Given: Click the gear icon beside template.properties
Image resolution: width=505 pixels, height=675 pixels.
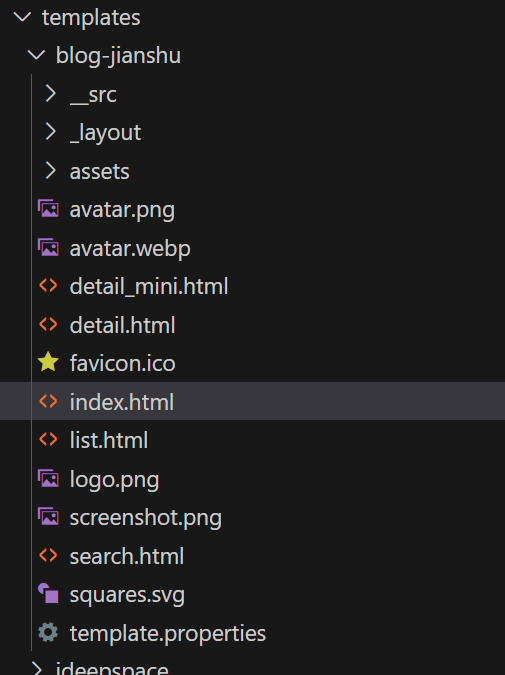Looking at the screenshot, I should 48,632.
